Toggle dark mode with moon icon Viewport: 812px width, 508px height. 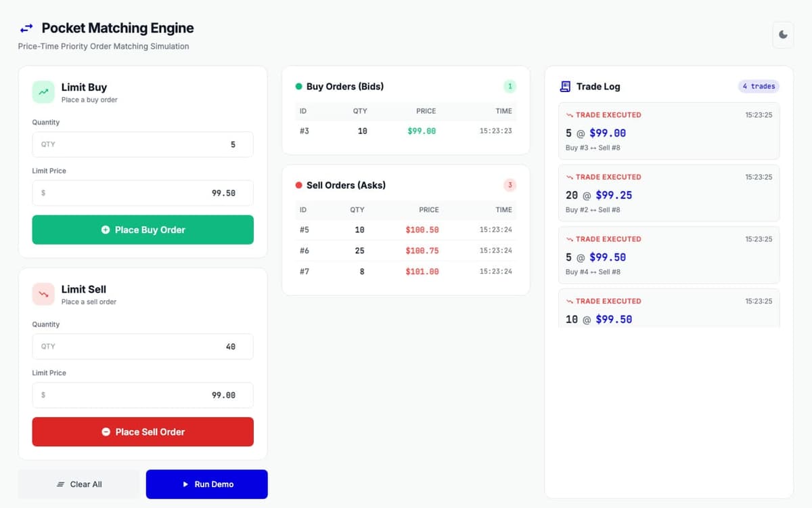pos(783,35)
